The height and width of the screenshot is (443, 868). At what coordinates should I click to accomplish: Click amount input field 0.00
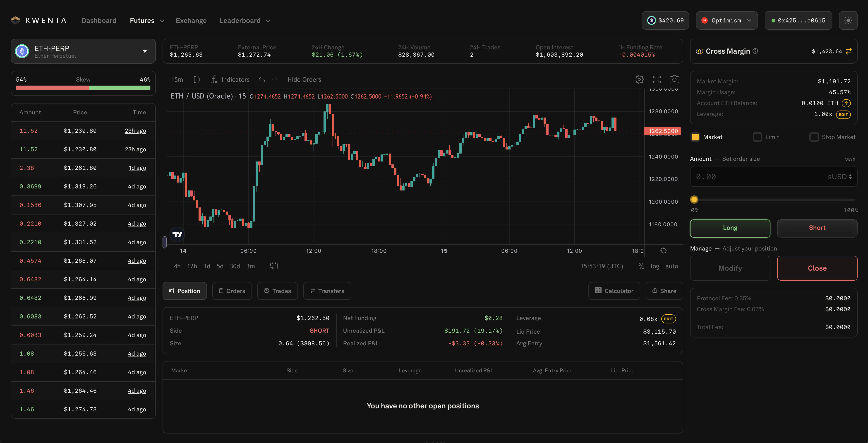(x=758, y=176)
